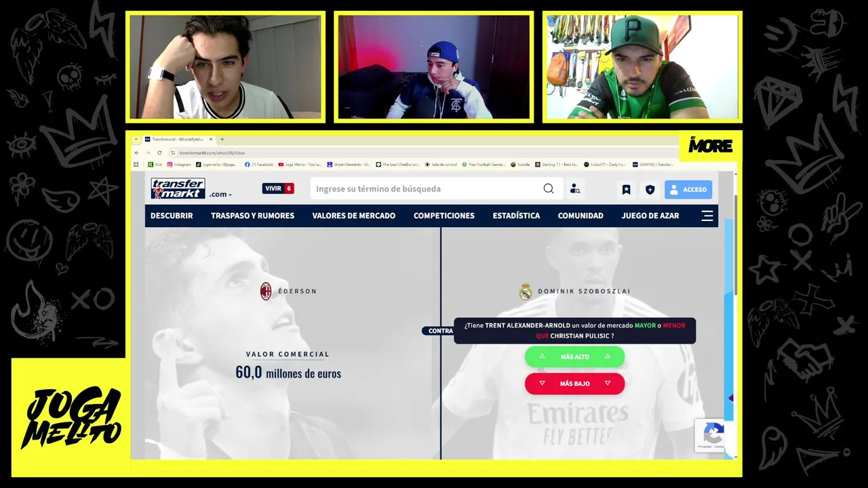
Task: Open a new browser tab
Action: tap(222, 139)
